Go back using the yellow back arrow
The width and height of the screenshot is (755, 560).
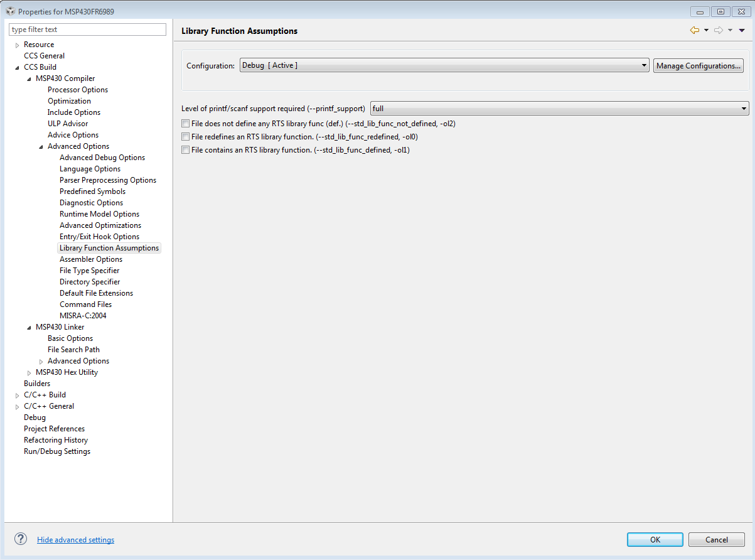(x=694, y=30)
